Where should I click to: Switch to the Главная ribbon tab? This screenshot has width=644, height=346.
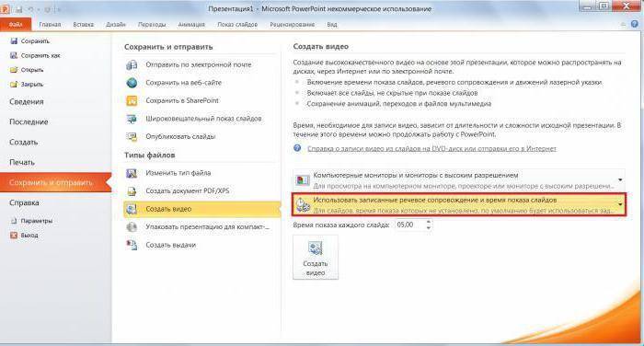[50, 25]
